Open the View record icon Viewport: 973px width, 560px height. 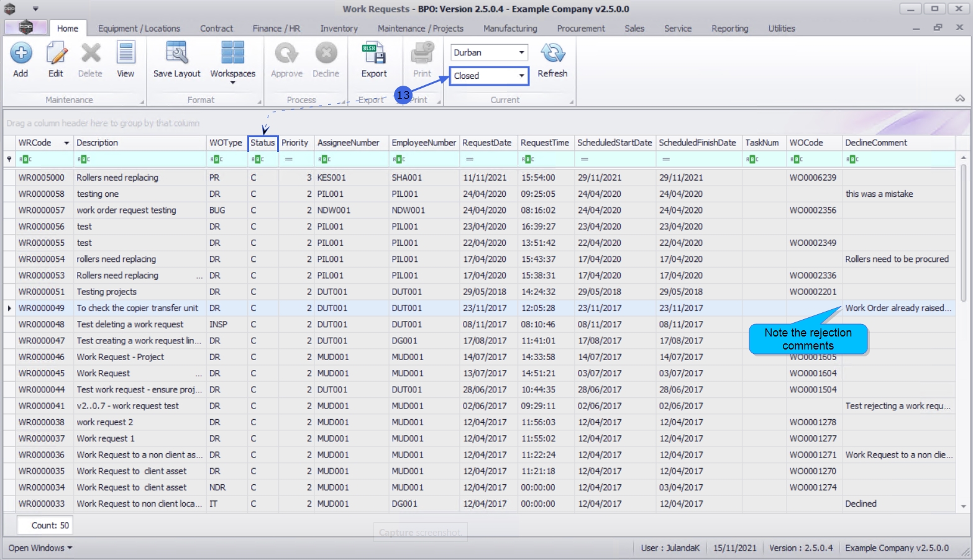pos(126,54)
